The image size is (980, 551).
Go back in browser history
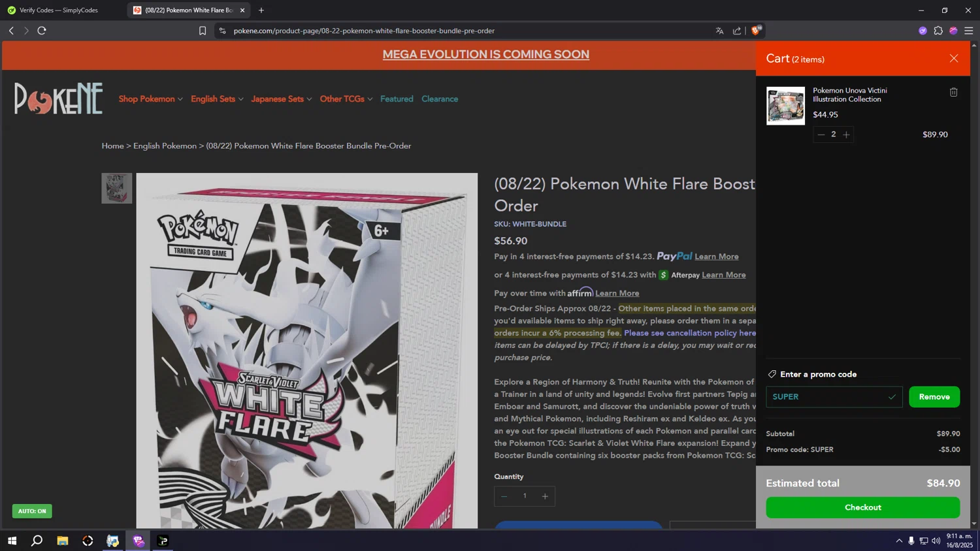pyautogui.click(x=11, y=31)
